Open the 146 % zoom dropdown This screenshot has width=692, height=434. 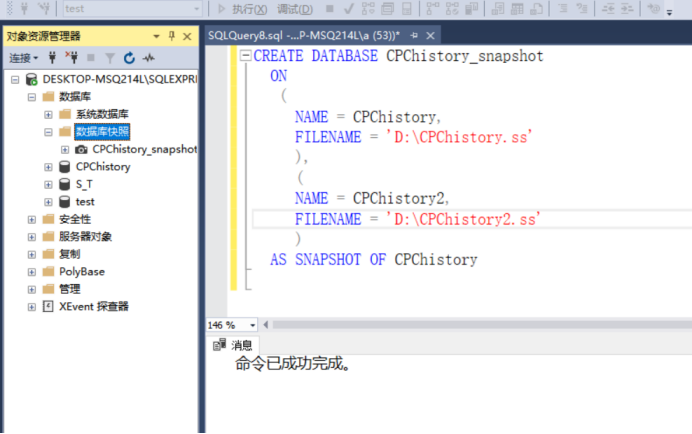click(x=252, y=325)
